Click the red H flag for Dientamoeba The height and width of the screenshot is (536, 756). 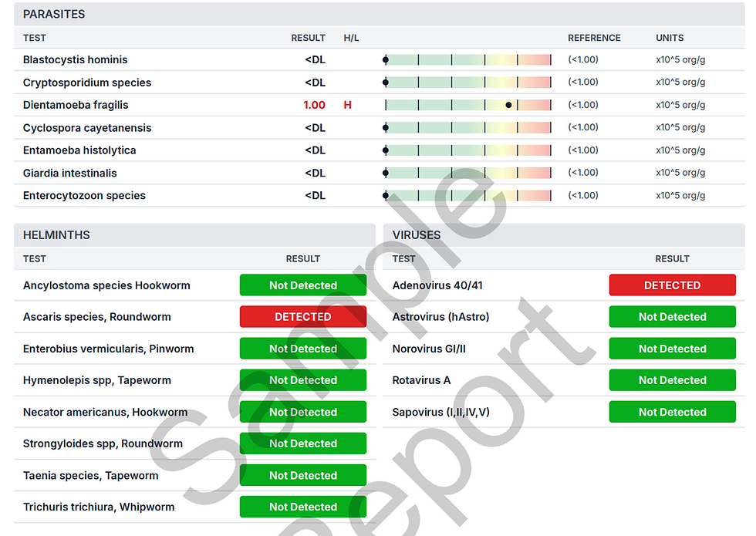click(x=348, y=105)
